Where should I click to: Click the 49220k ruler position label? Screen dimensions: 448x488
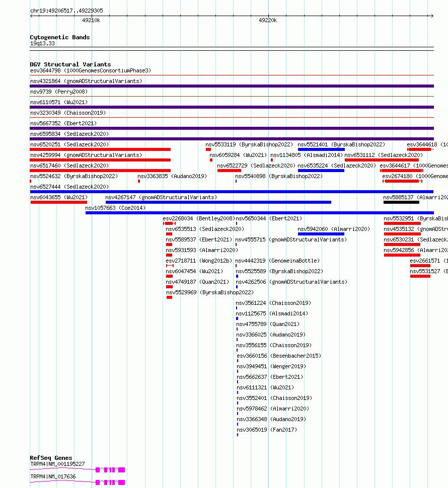pos(268,21)
